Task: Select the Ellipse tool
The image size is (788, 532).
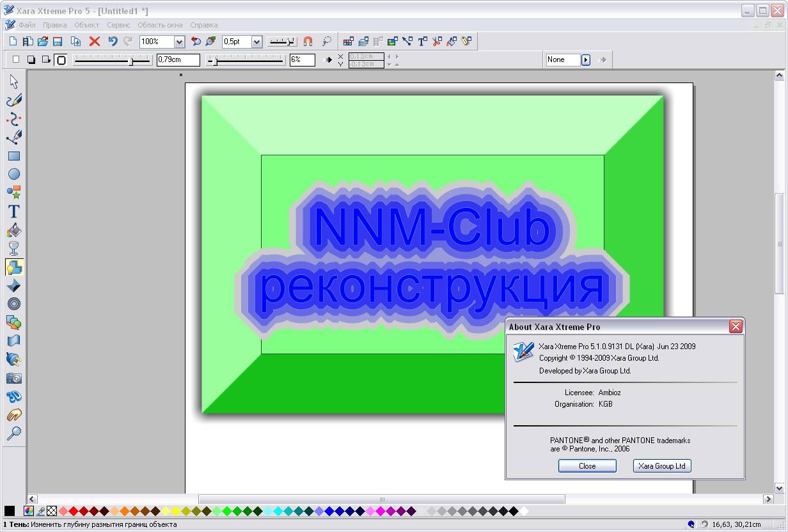Action: point(14,174)
